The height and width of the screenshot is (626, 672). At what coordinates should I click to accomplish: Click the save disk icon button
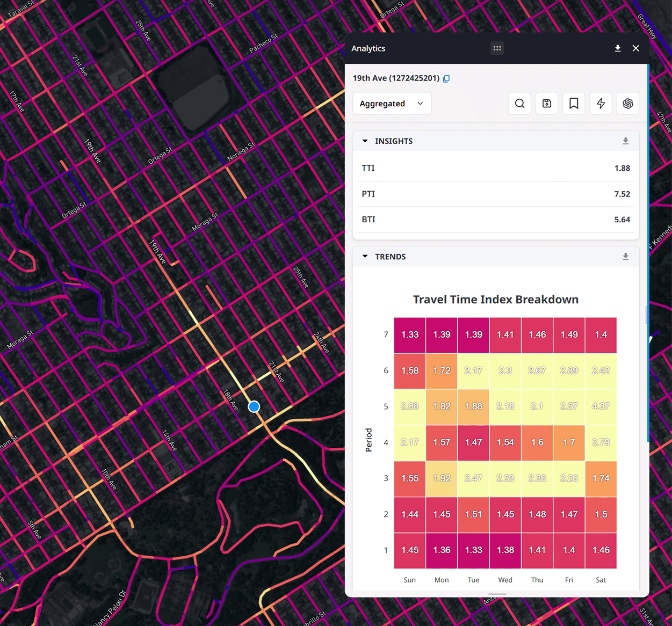(x=547, y=104)
